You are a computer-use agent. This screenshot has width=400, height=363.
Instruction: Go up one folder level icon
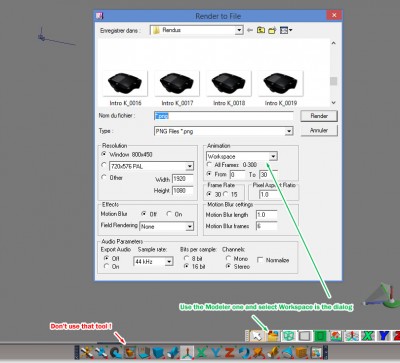click(x=261, y=30)
